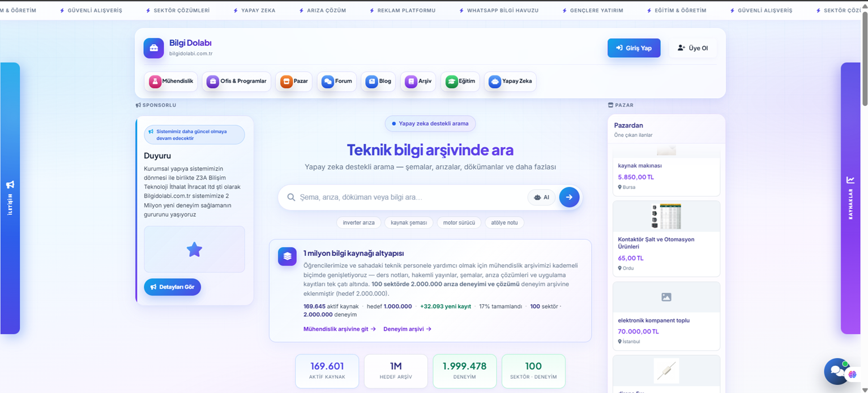868x393 pixels.
Task: Click the 169.601 Aktif Kaynak stat card
Action: tap(327, 371)
